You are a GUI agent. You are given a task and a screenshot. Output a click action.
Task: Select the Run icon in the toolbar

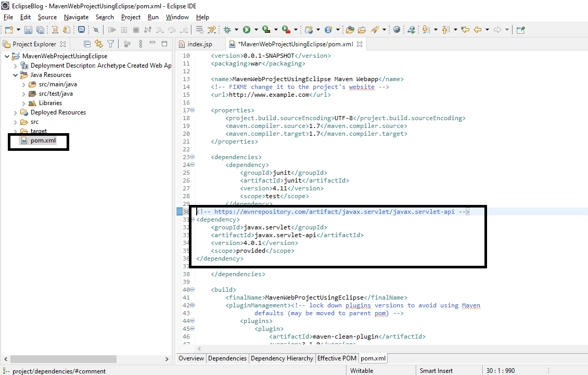click(x=247, y=30)
